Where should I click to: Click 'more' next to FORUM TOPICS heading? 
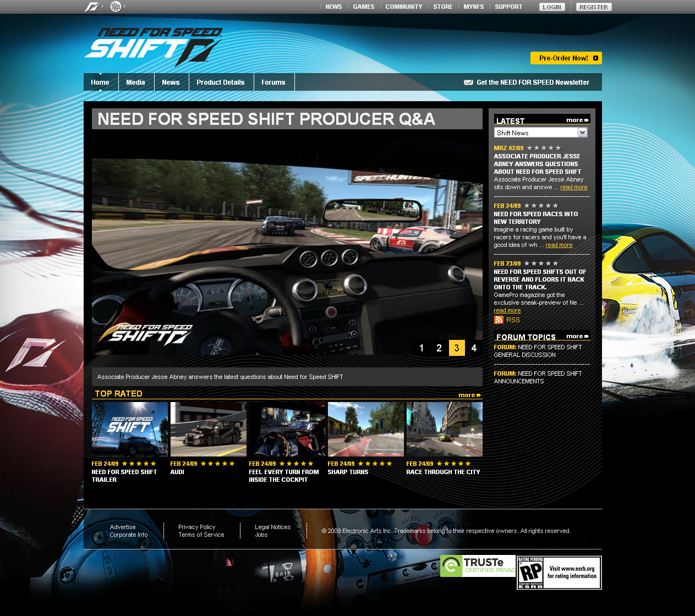click(577, 336)
